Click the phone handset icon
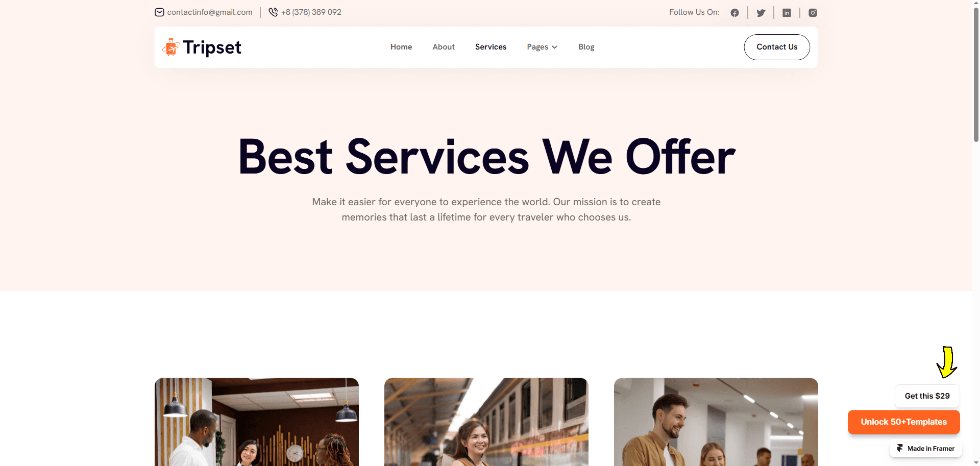The height and width of the screenshot is (466, 980). coord(273,12)
